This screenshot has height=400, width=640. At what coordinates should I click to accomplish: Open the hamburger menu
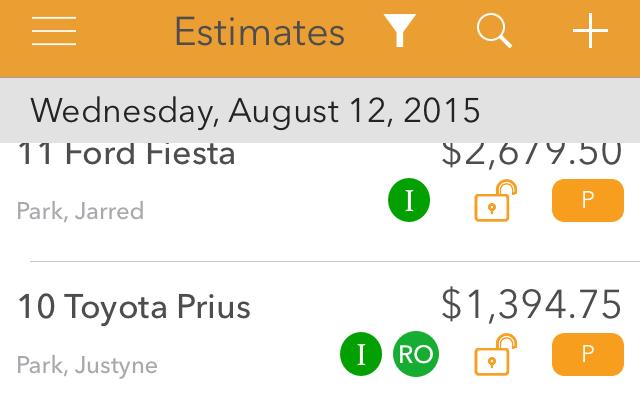(54, 31)
